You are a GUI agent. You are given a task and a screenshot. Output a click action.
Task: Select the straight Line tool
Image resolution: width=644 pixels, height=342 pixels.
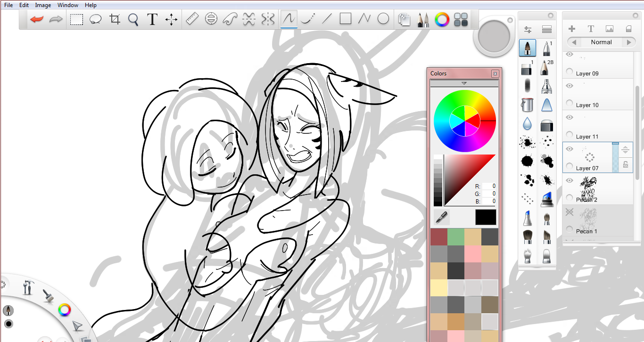tap(327, 19)
